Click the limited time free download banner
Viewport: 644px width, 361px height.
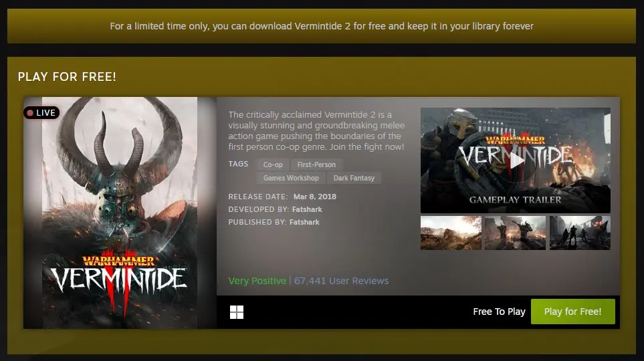[322, 26]
